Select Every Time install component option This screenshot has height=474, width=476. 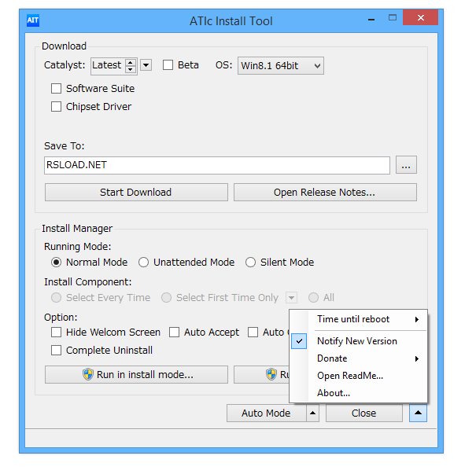click(57, 297)
